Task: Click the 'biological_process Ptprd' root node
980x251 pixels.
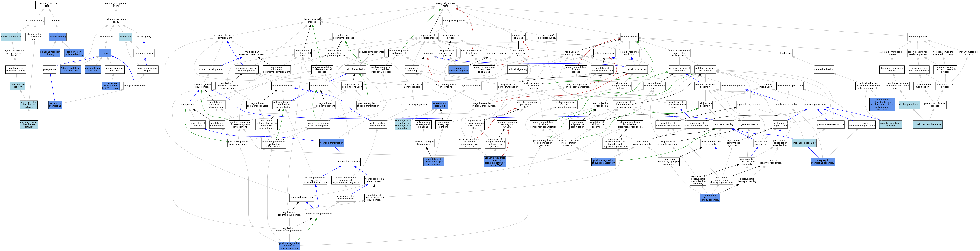Action: 445,5
